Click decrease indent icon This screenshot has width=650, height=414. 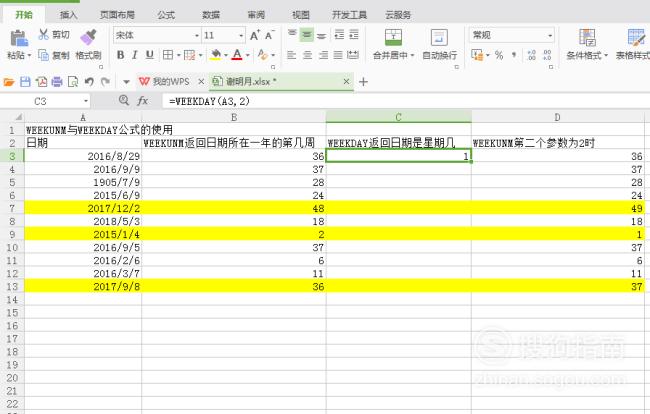point(339,34)
